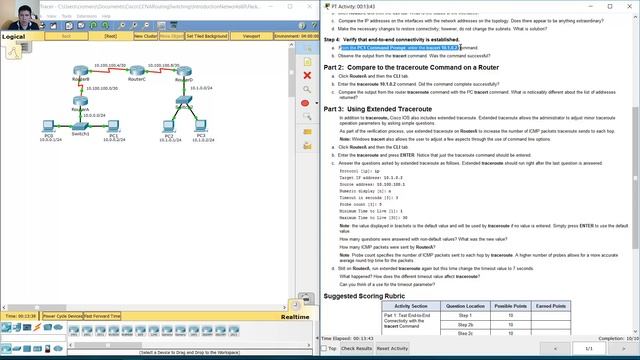Image resolution: width=640 pixels, height=360 pixels.
Task: Open Network Information icon in toolbar
Action: [302, 26]
